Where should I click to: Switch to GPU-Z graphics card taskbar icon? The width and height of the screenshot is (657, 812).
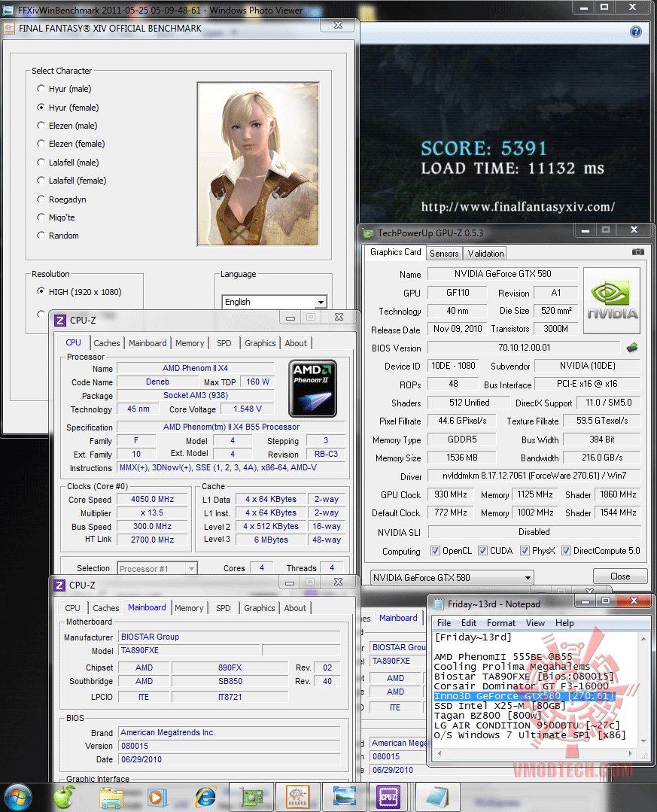(x=251, y=798)
